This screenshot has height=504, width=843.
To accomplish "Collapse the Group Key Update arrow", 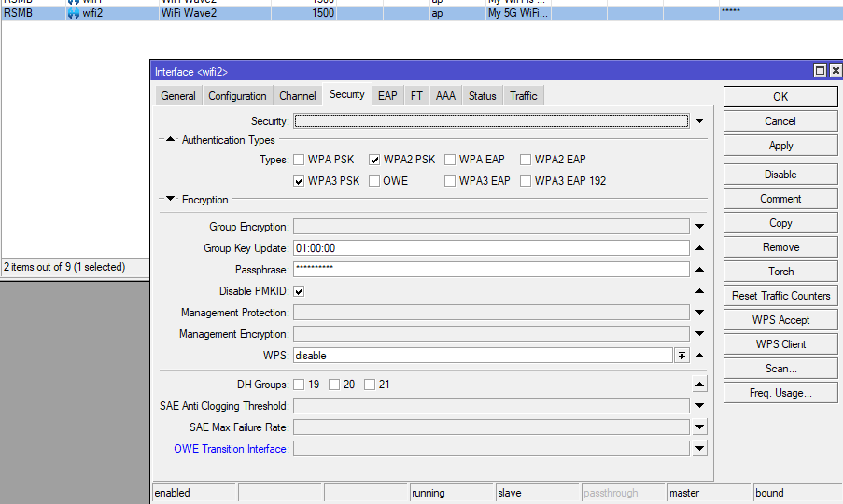I will click(x=699, y=248).
